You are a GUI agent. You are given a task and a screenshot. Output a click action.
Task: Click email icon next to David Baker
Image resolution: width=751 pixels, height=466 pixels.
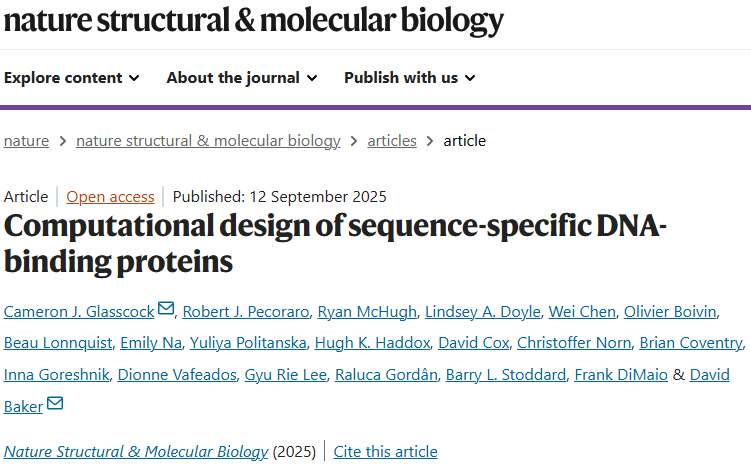point(55,403)
